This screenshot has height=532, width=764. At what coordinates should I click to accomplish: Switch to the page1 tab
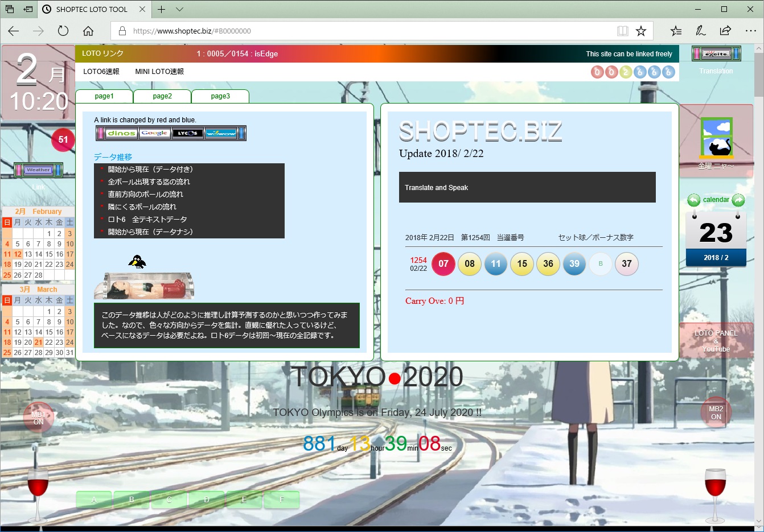tap(104, 96)
